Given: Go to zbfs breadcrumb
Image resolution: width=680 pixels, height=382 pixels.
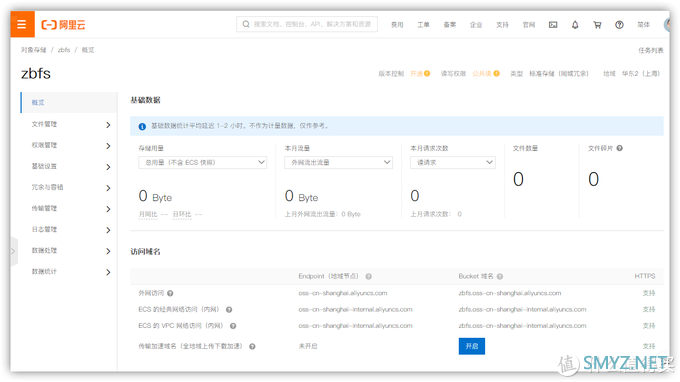Looking at the screenshot, I should pos(64,50).
